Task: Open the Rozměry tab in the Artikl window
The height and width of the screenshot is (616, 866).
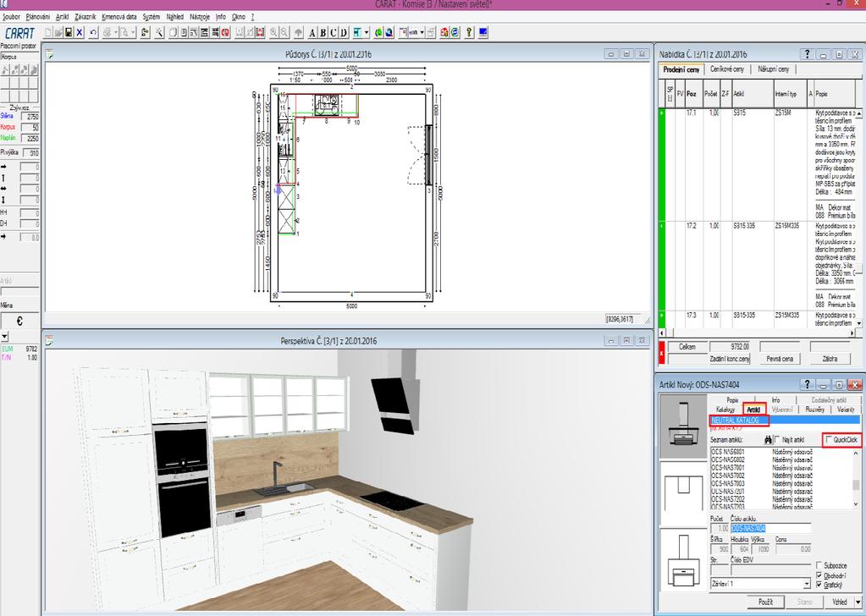Action: tap(814, 410)
